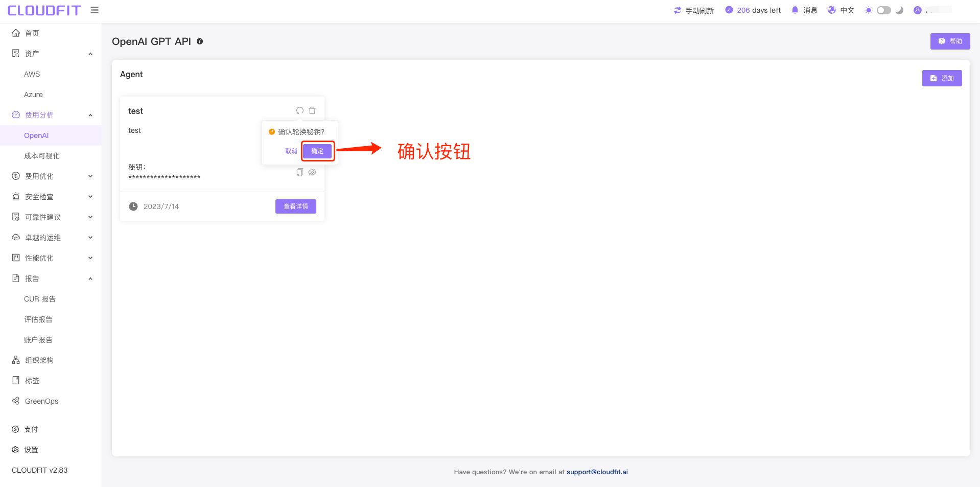Expand the 可靠性建议 section chevron
The width and height of the screenshot is (980, 487).
[90, 217]
